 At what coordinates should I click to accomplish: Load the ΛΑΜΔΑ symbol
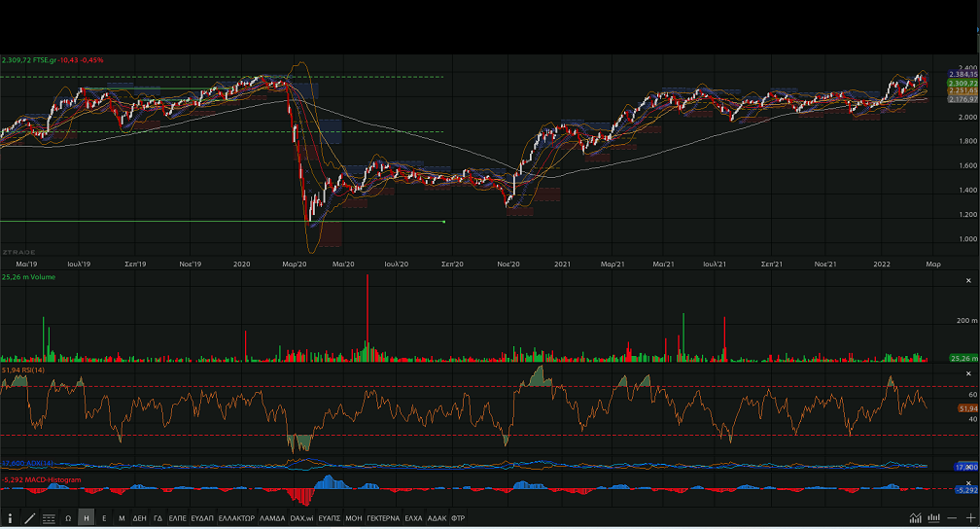(272, 518)
